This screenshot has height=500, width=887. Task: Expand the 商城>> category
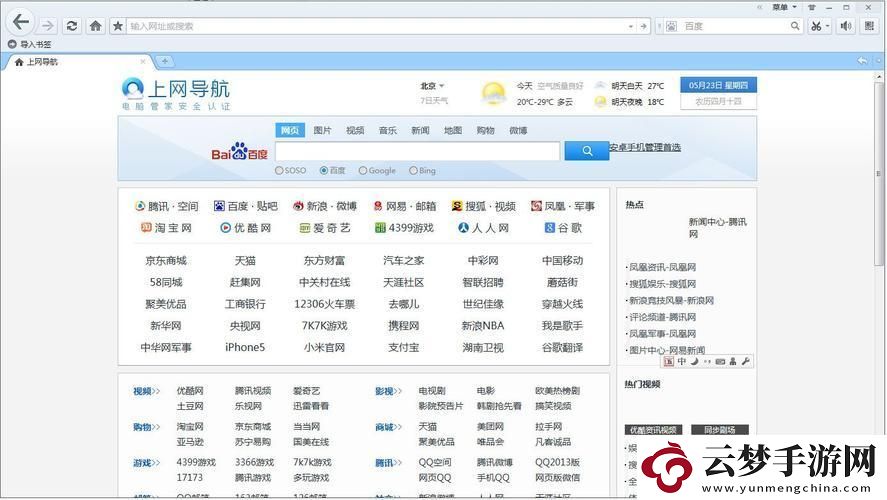[x=388, y=427]
